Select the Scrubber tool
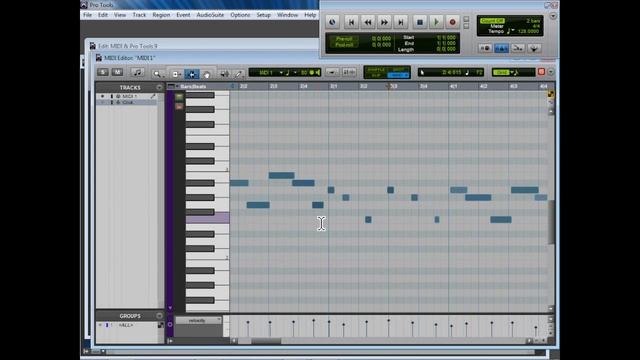 tap(224, 74)
